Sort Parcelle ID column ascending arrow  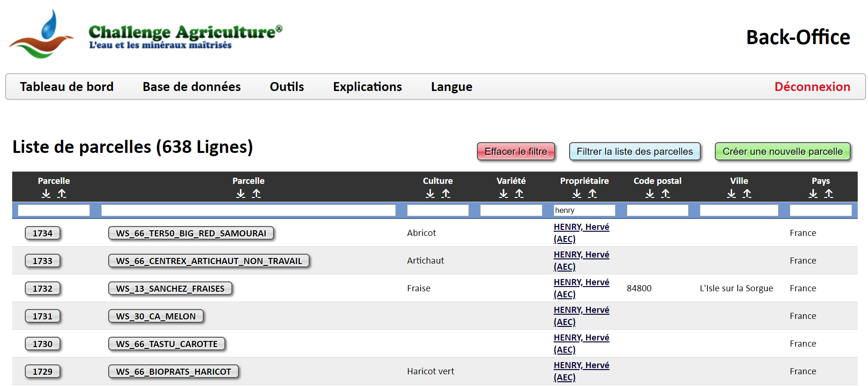tap(62, 194)
